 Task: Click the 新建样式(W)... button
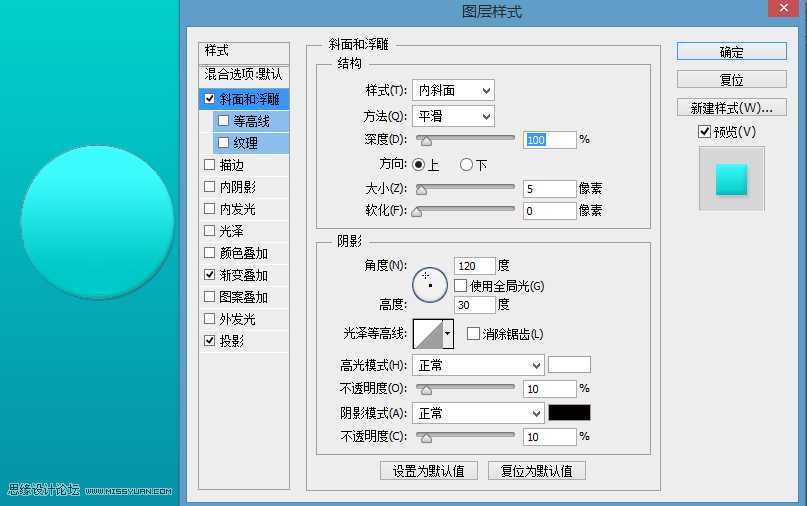click(x=731, y=108)
